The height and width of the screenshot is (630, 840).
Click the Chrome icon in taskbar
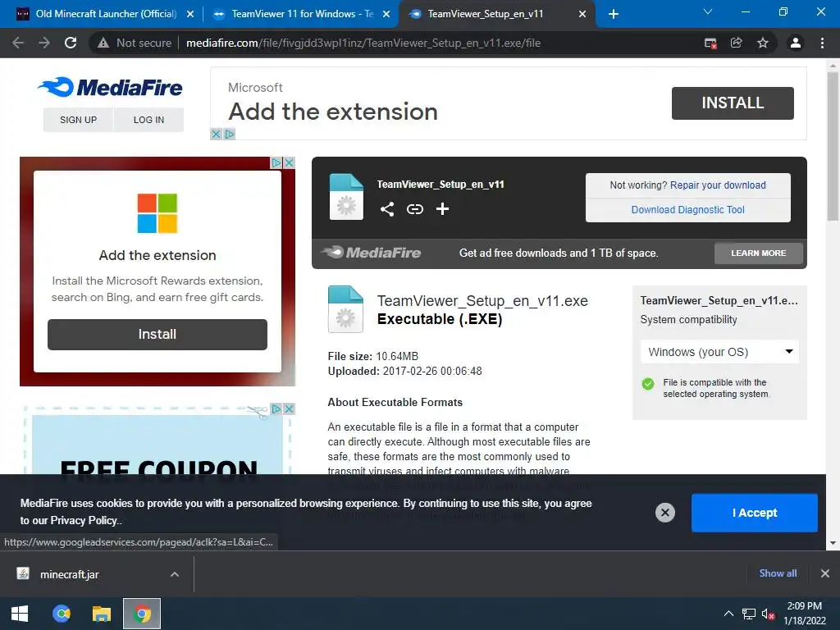point(142,614)
